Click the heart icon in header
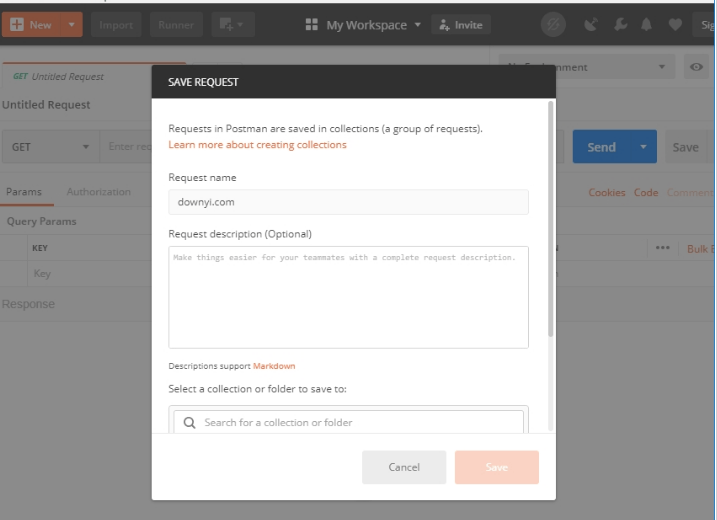717x520 pixels. (675, 25)
